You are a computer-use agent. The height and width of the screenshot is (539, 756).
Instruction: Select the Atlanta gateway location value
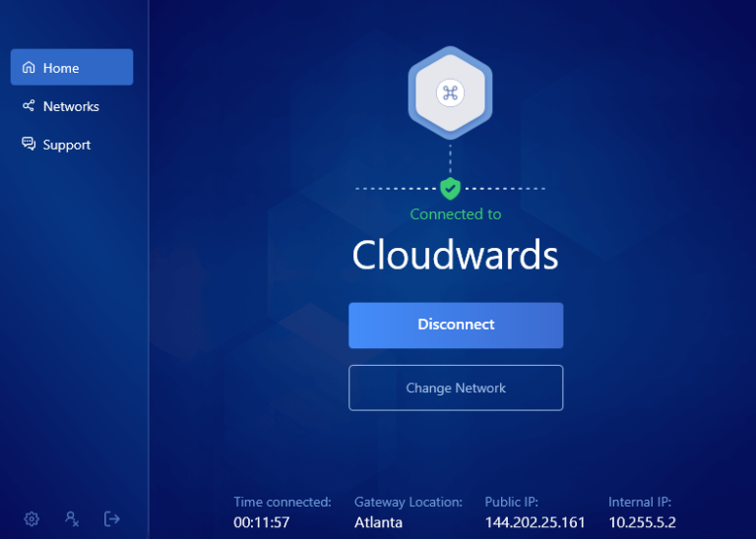point(378,522)
